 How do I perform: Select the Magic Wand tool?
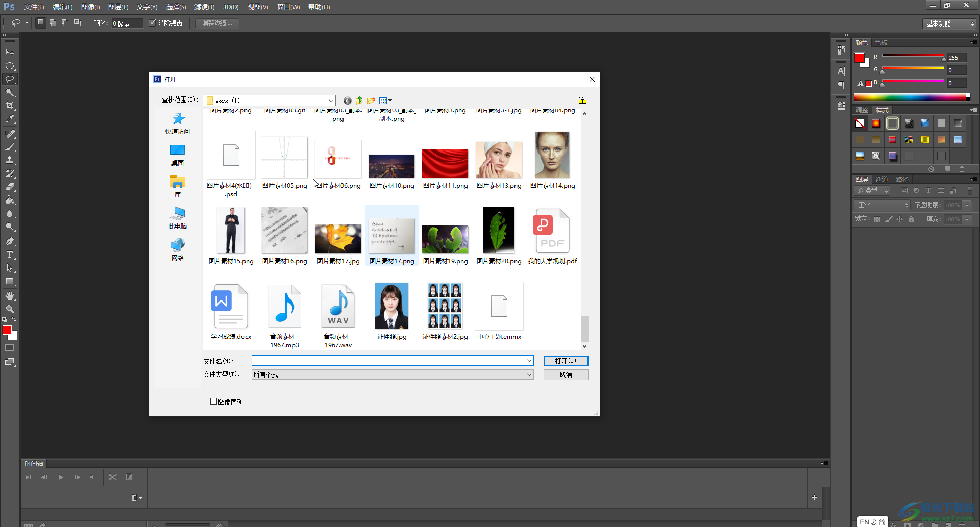coord(10,92)
